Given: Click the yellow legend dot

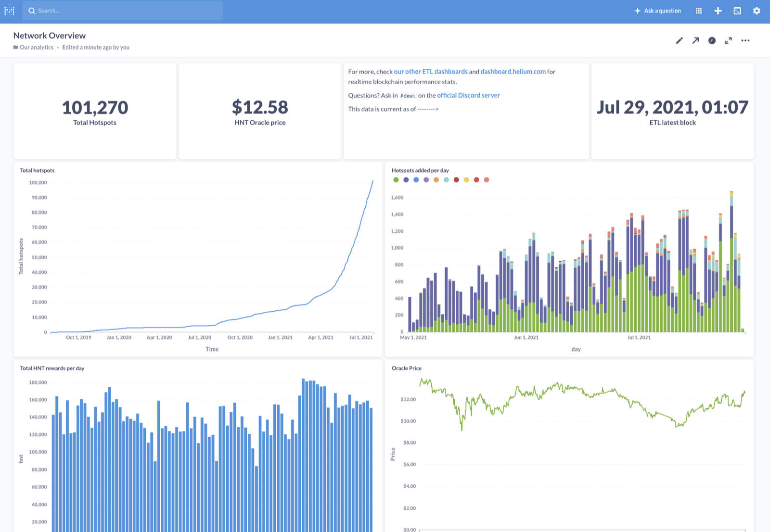Looking at the screenshot, I should coord(466,180).
